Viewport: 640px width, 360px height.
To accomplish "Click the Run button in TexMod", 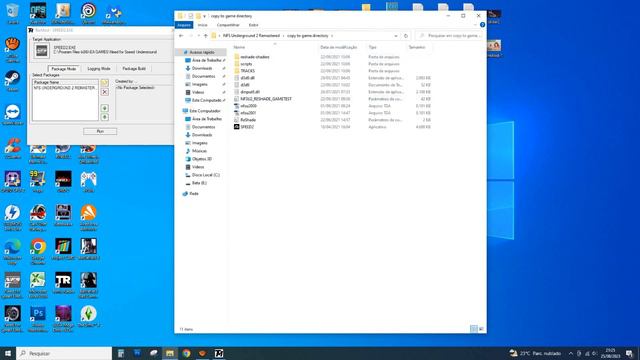I will tap(100, 131).
